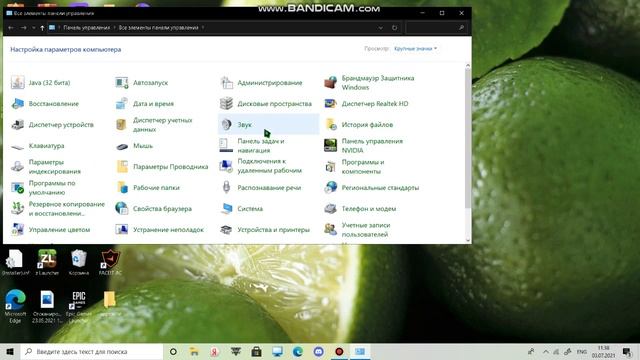Open the Дата и время icon

pos(122,104)
